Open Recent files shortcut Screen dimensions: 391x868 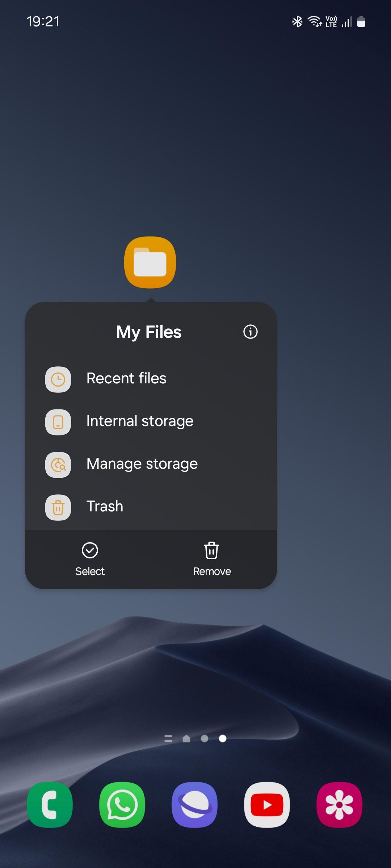click(x=151, y=379)
